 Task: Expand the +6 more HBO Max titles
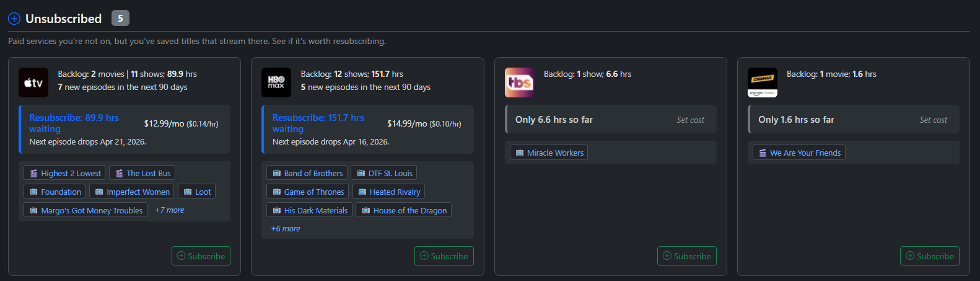286,229
